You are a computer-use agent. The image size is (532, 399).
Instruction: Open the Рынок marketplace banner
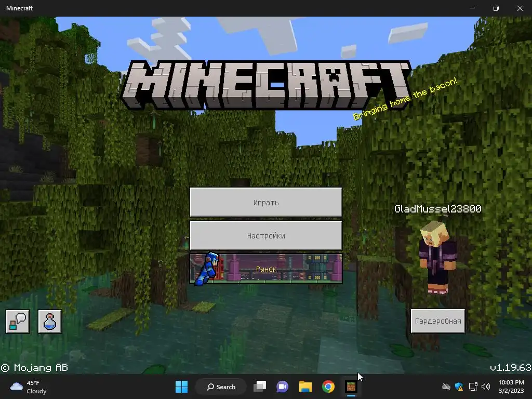(265, 269)
